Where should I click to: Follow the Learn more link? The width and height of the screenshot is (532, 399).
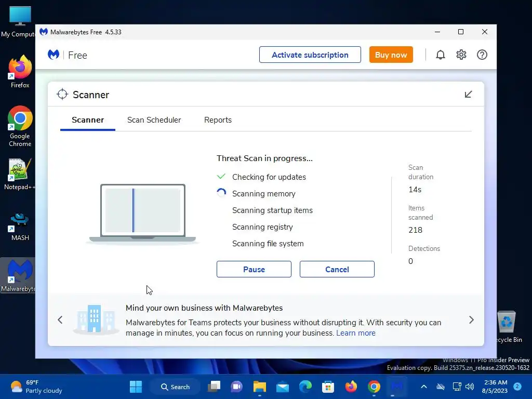355,333
